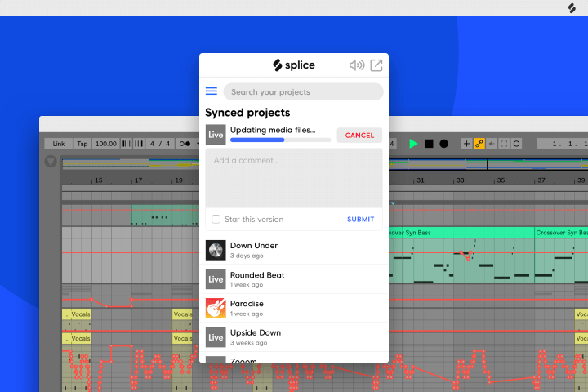Click bar 31 on Ableton ruler
The height and width of the screenshot is (392, 588).
(421, 180)
